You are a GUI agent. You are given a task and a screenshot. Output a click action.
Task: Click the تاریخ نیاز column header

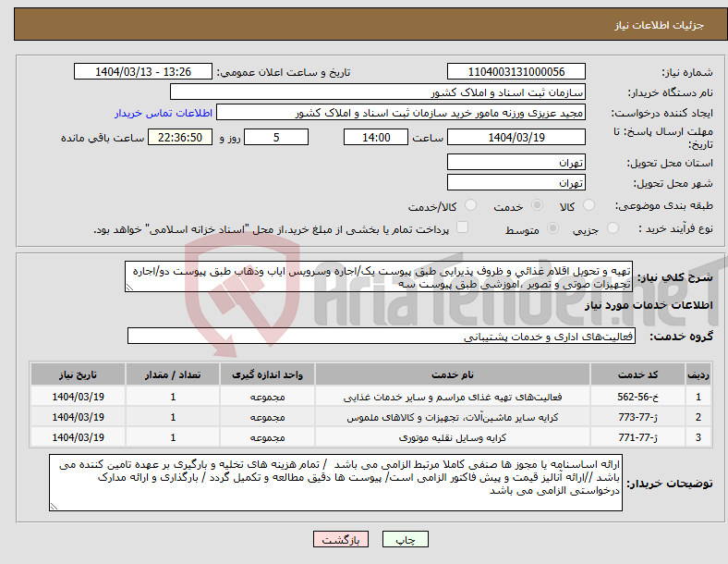78,374
